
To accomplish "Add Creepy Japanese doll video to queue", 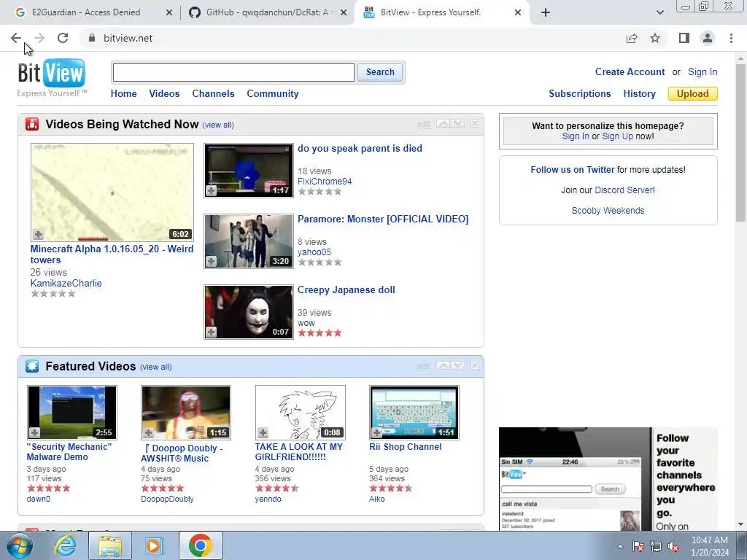I will pyautogui.click(x=211, y=332).
